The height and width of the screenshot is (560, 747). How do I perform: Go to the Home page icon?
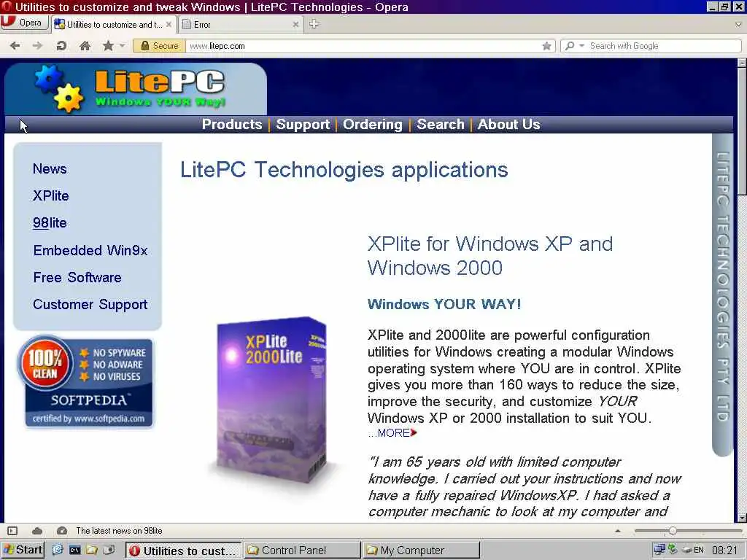[x=85, y=46]
